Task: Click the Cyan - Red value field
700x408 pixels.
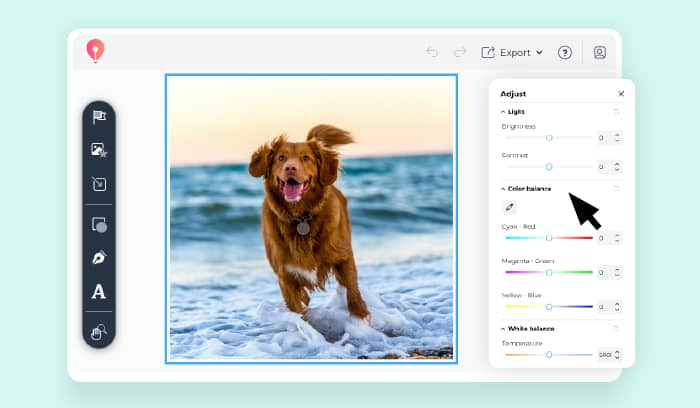Action: point(604,238)
